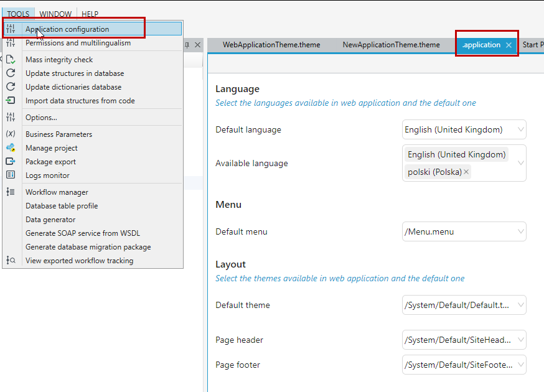Select the Package export menu entry
544x392 pixels.
pyautogui.click(x=92, y=162)
